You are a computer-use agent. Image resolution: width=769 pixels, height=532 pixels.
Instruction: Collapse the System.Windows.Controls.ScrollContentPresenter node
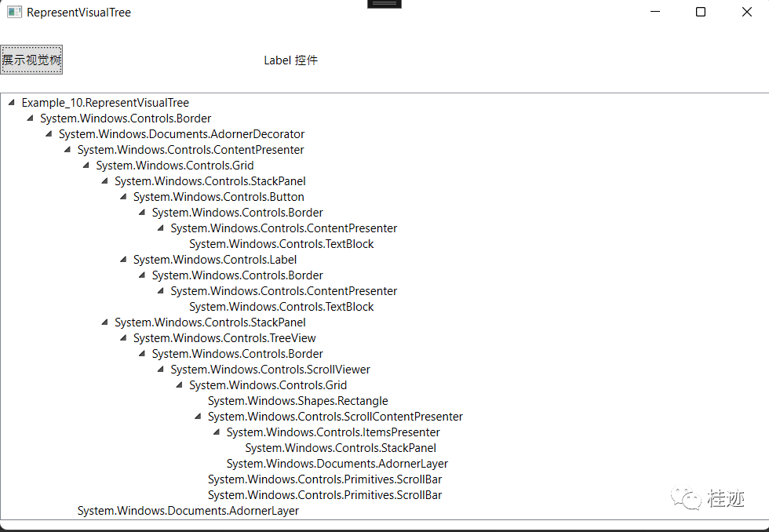pyautogui.click(x=197, y=416)
